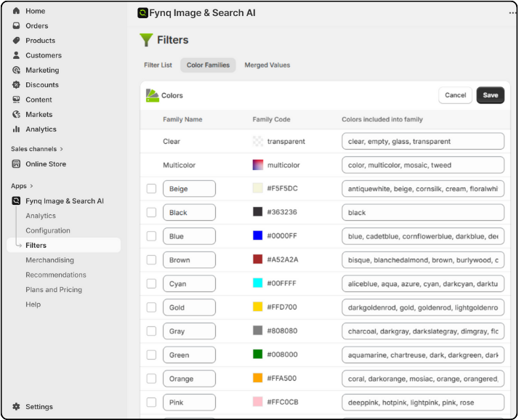Open the Recommendations submenu item
Screen dimensions: 519x420
click(56, 275)
